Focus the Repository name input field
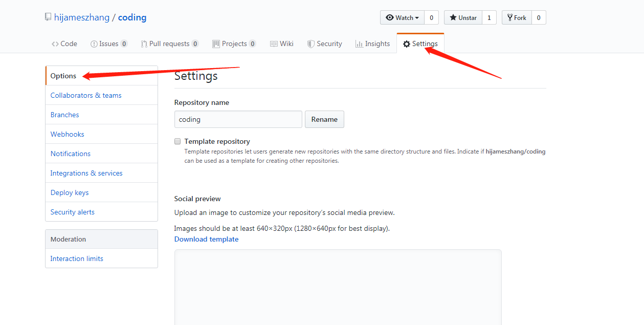Viewport: 644px width, 325px height. pyautogui.click(x=238, y=119)
